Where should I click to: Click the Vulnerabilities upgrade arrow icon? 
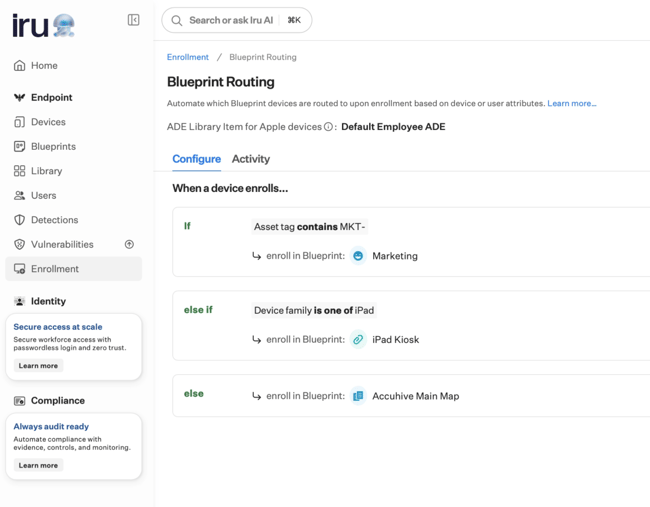pos(129,244)
